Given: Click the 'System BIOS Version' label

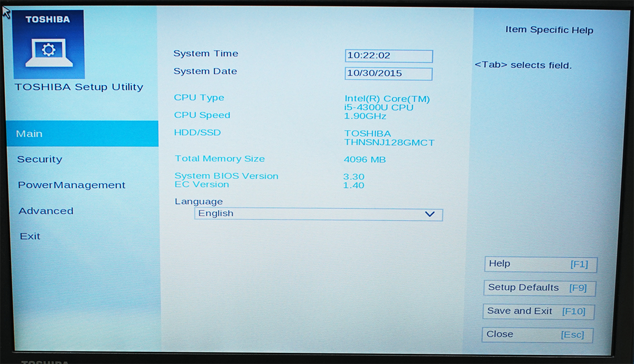Looking at the screenshot, I should point(226,176).
